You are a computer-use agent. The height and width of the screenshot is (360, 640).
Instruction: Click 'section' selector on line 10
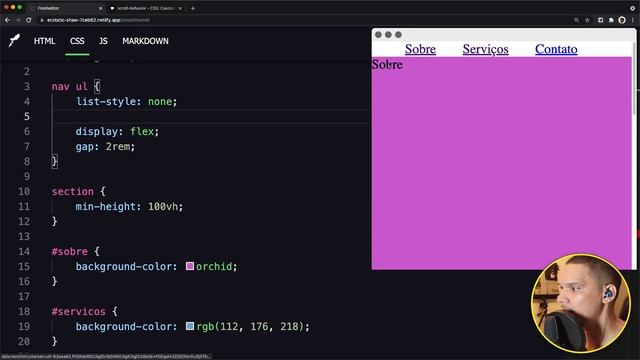[73, 191]
